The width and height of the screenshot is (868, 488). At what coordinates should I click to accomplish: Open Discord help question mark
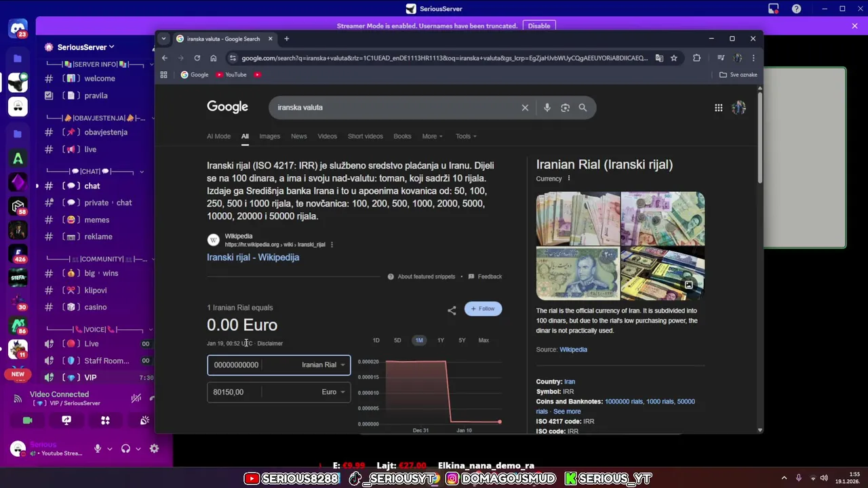pos(796,9)
